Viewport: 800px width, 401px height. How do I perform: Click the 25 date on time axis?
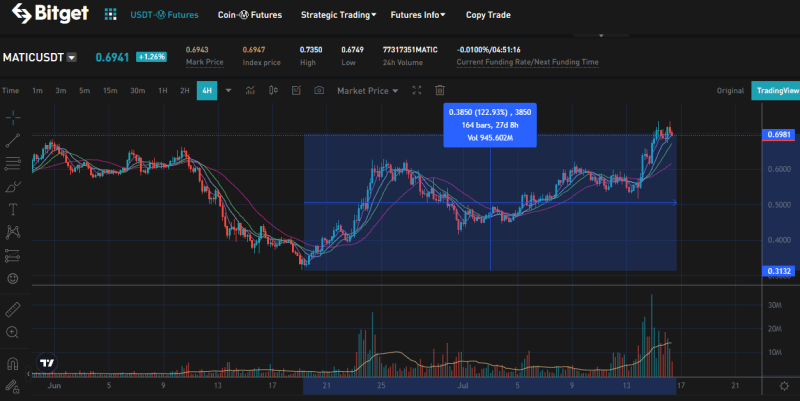(x=381, y=385)
